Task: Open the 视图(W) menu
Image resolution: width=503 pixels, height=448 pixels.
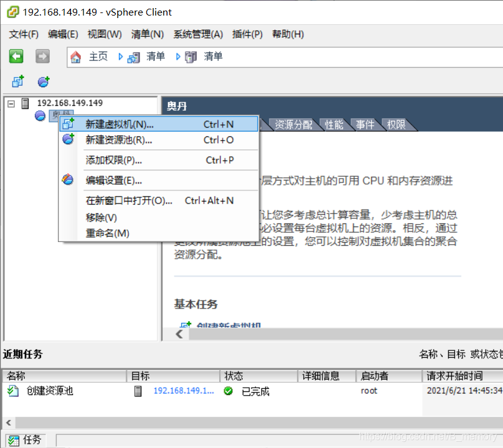Action: 105,34
